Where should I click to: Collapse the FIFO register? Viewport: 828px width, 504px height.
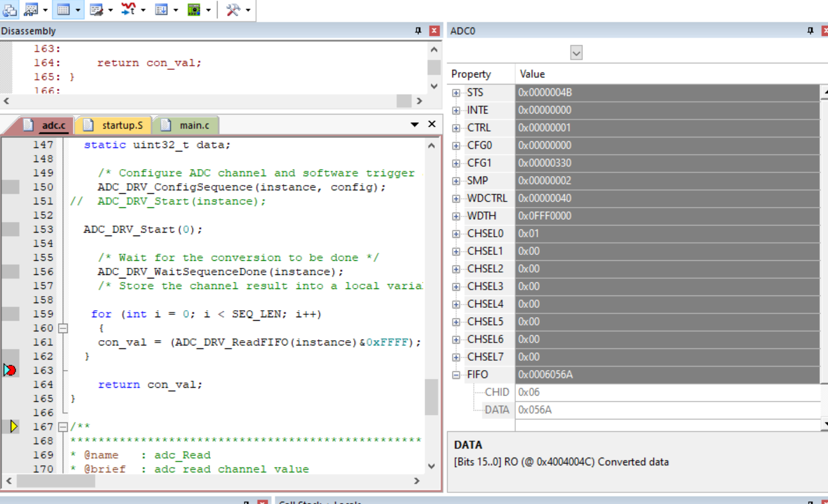click(456, 375)
